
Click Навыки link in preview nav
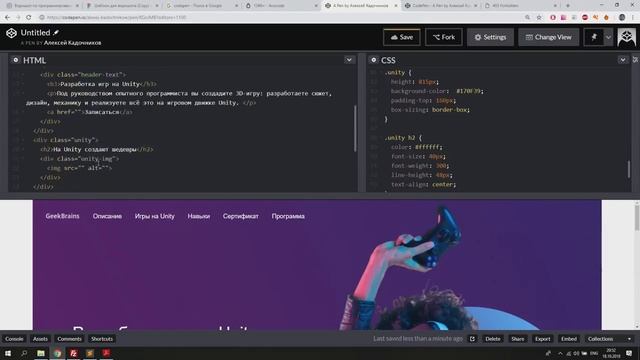(199, 216)
